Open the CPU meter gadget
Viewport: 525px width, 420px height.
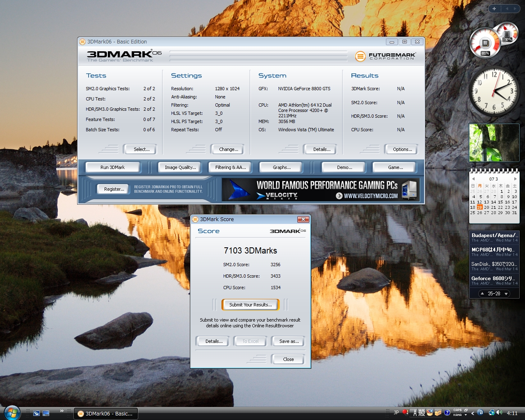point(485,42)
